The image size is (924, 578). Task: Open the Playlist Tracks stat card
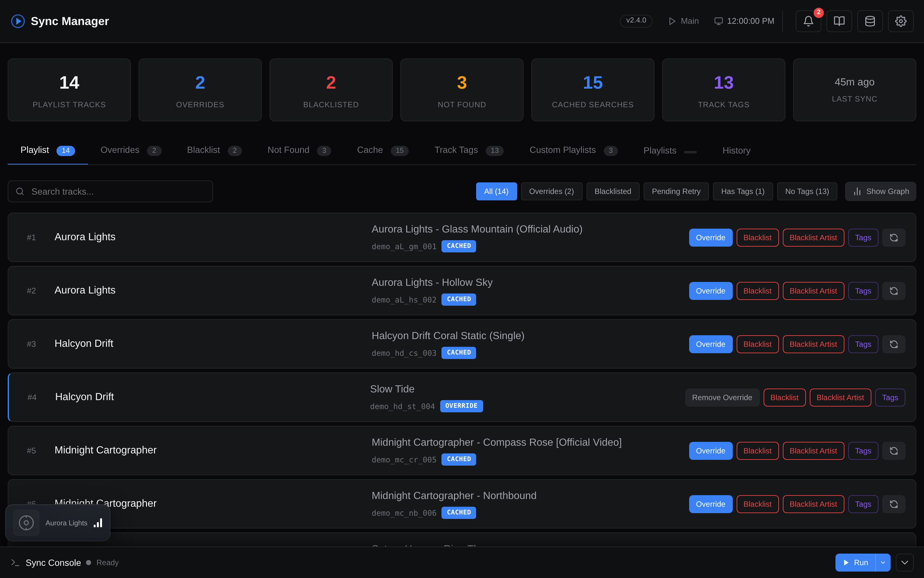coord(69,90)
